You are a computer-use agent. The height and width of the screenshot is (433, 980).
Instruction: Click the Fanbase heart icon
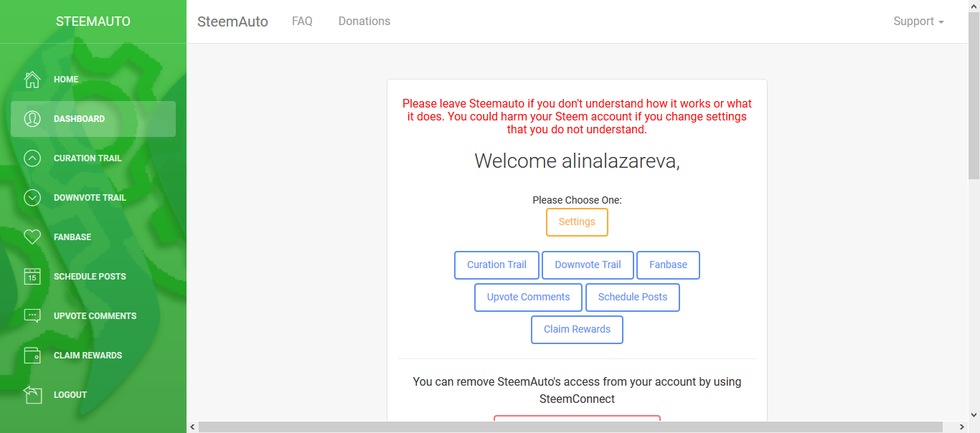[32, 237]
